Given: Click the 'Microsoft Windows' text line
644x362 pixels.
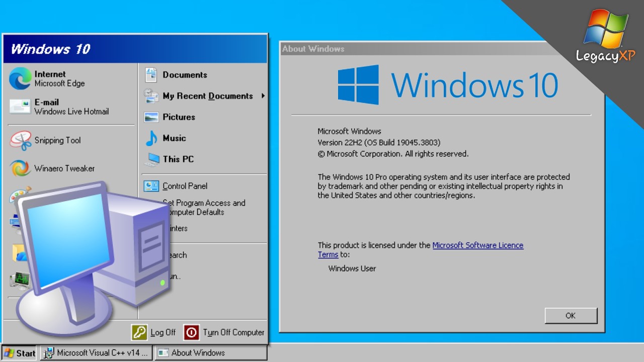Looking at the screenshot, I should point(349,131).
